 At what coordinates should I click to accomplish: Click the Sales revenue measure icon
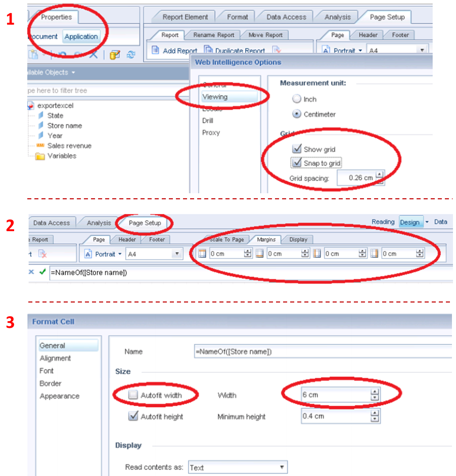pyautogui.click(x=40, y=146)
